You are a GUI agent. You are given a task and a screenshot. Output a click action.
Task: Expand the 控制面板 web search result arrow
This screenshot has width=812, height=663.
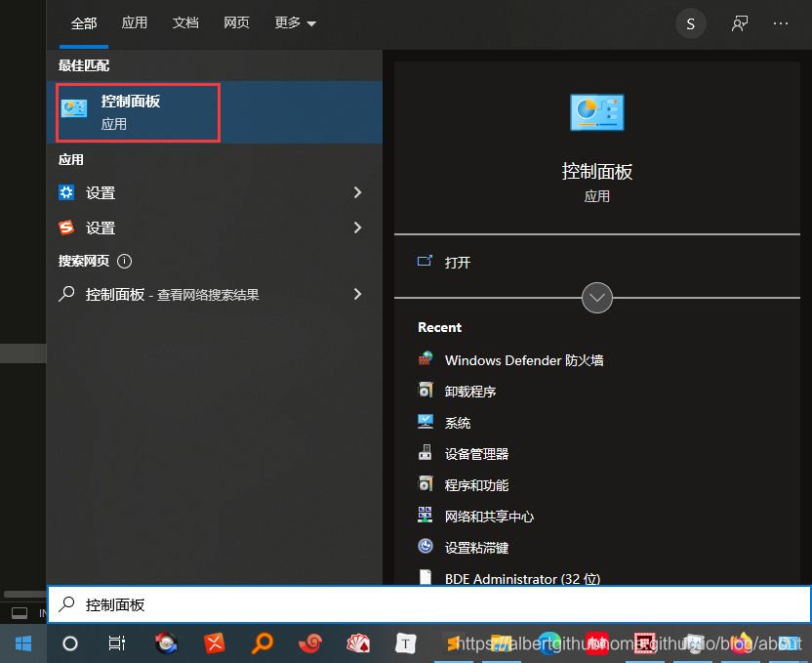[x=357, y=294]
